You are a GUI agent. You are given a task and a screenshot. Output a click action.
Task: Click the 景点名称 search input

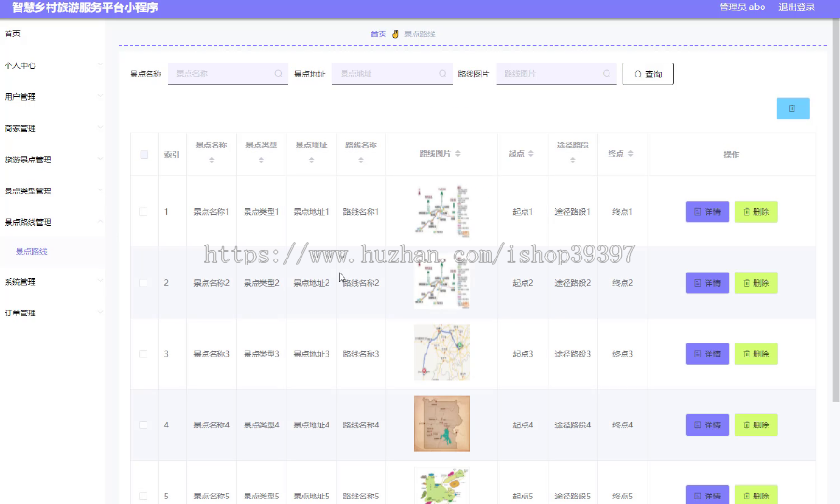coord(228,74)
